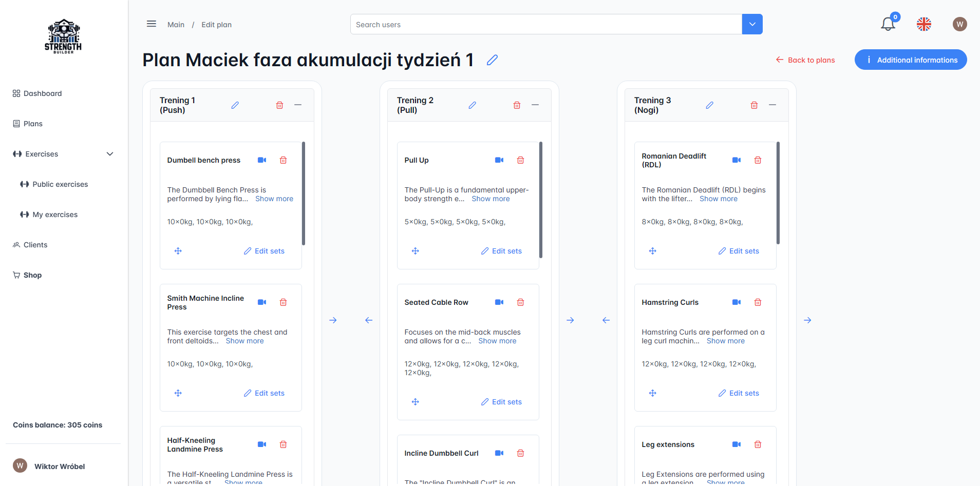Play video for Half-Kneeling Landmine Press
This screenshot has width=980, height=486.
pos(262,444)
